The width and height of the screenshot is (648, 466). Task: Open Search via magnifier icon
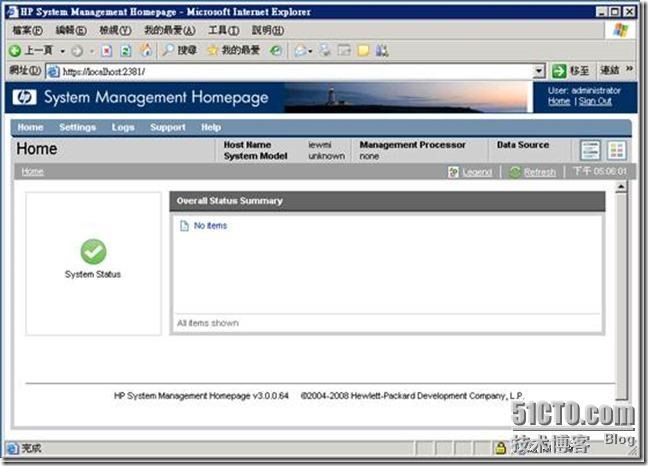(x=168, y=50)
